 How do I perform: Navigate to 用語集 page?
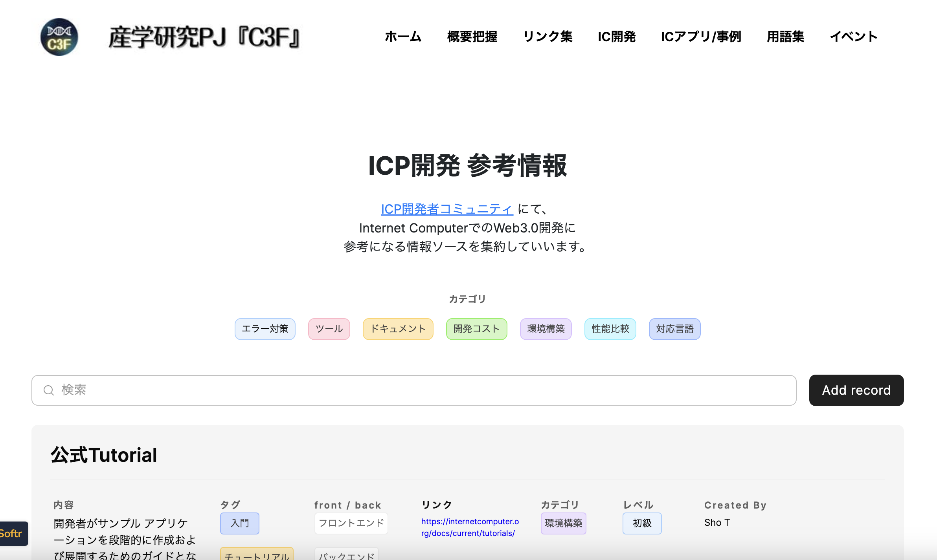point(785,37)
